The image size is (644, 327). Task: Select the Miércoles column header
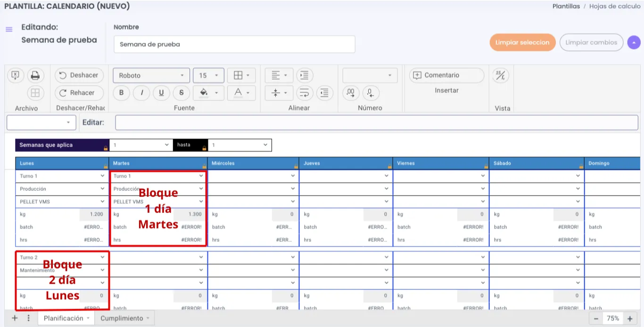pyautogui.click(x=254, y=163)
